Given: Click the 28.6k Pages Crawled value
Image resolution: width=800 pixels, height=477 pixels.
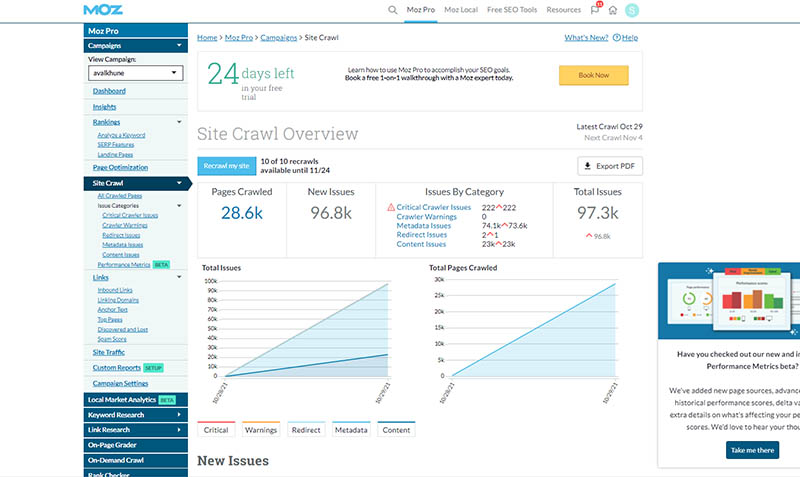Looking at the screenshot, I should [242, 213].
